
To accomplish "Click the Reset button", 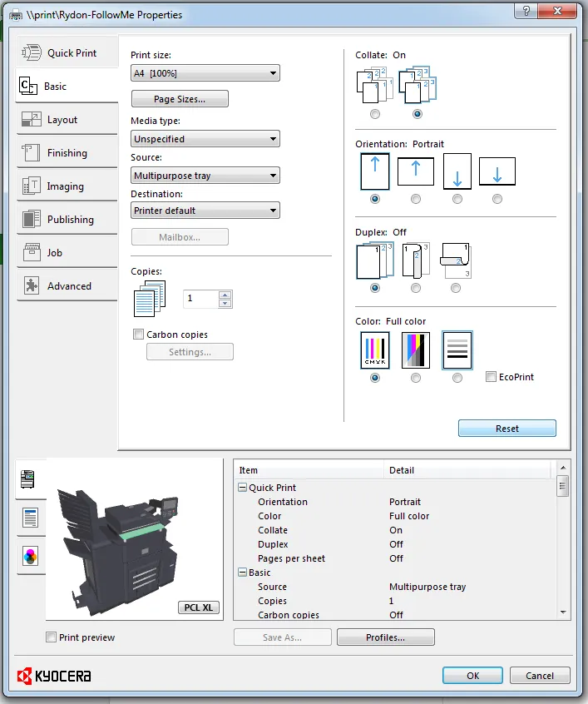I will pos(507,429).
